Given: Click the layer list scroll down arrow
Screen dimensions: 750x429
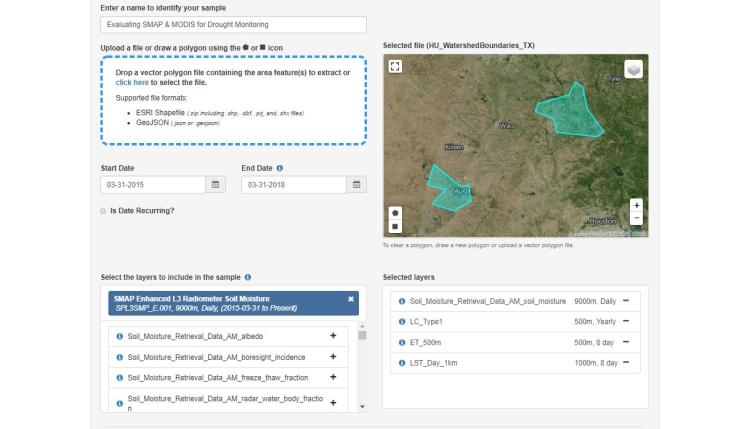Looking at the screenshot, I should [x=362, y=407].
